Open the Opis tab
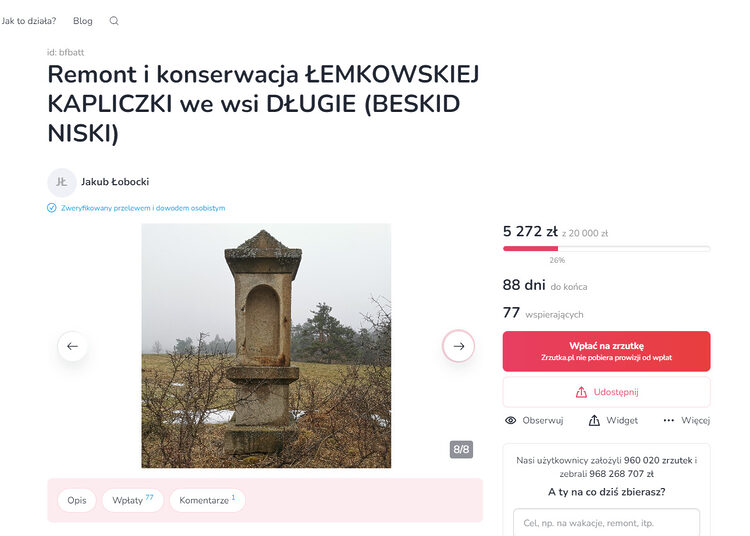Screen dimensions: 750x536 tap(77, 500)
